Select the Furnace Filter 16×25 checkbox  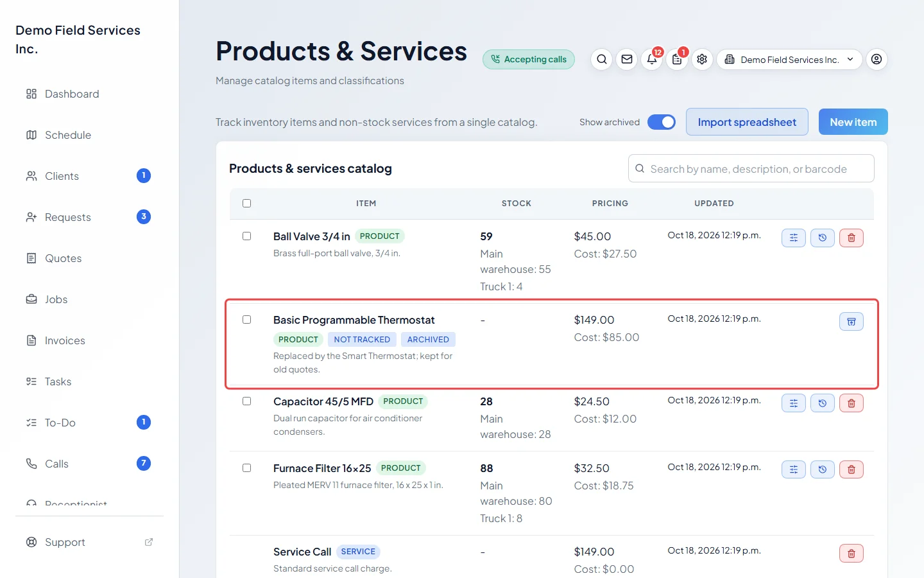tap(246, 468)
